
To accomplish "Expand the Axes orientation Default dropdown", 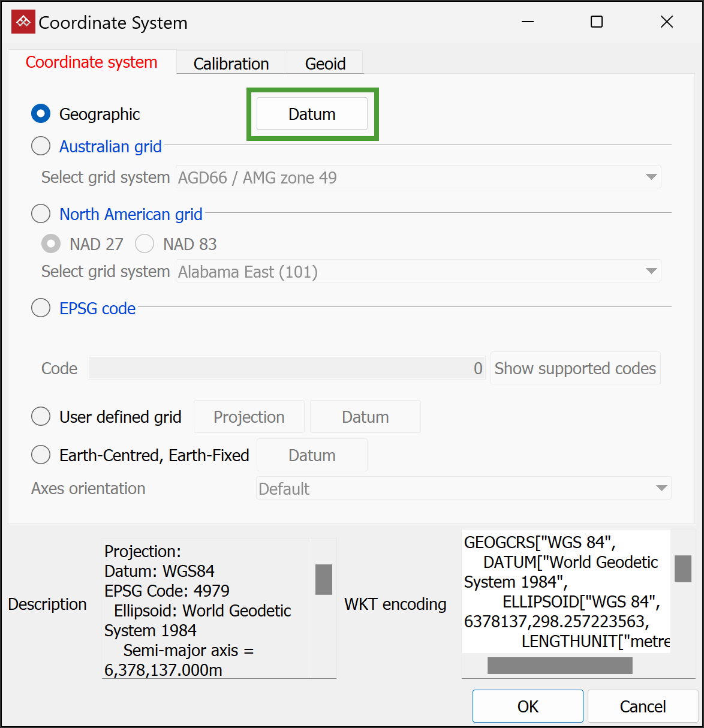I will (464, 488).
